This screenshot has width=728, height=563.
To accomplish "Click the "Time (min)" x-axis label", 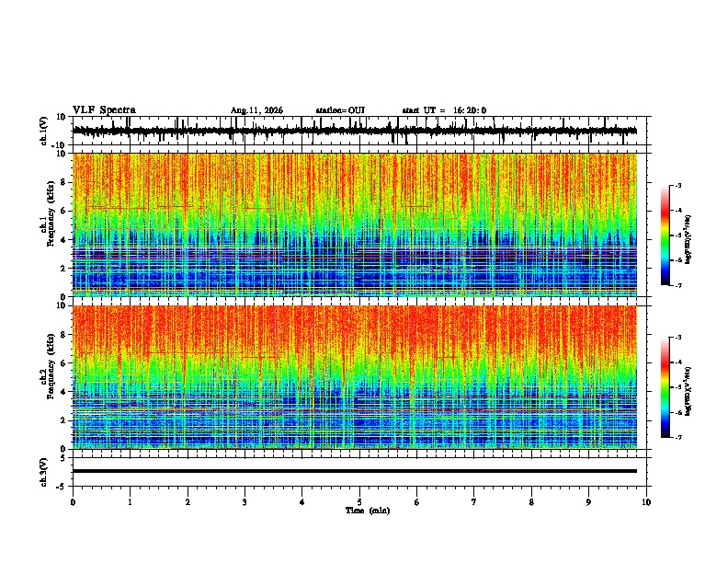I will coord(368,511).
